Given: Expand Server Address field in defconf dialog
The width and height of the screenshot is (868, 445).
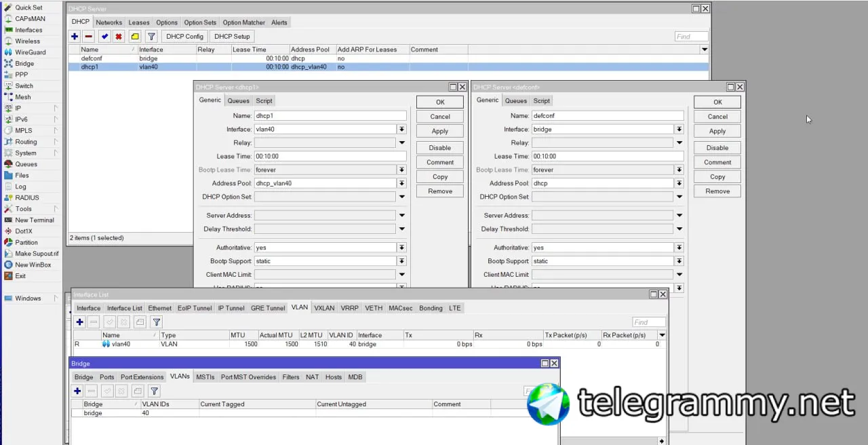Looking at the screenshot, I should pyautogui.click(x=679, y=216).
